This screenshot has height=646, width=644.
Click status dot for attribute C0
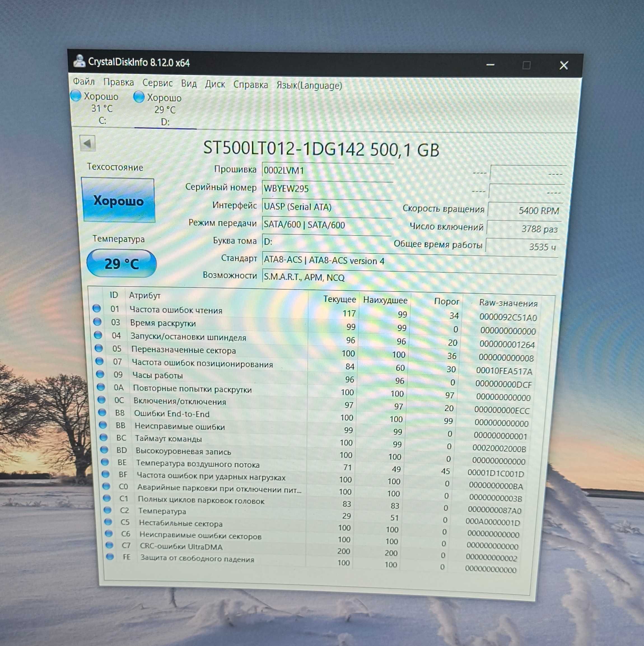coord(106,486)
